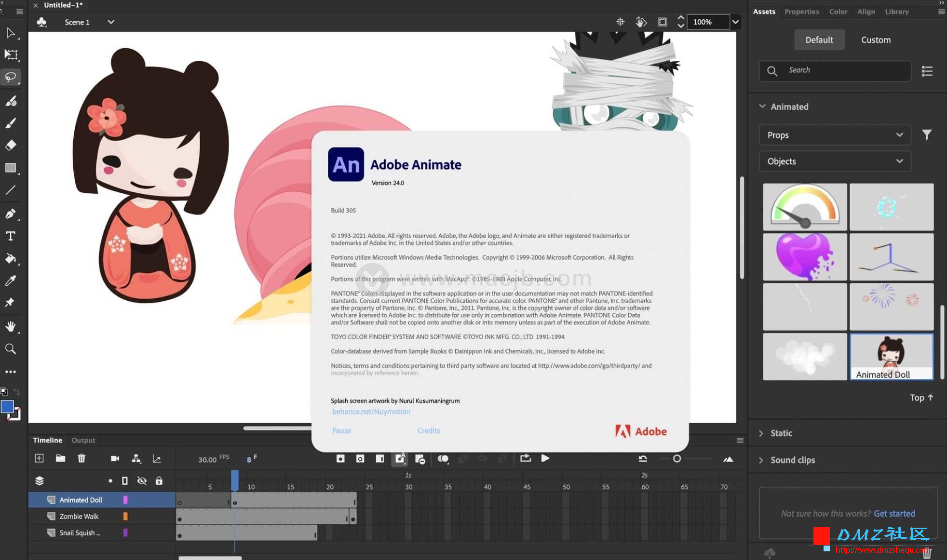Viewport: 947px width, 560px height.
Task: Click the layer depth graph icon
Action: coord(157,458)
